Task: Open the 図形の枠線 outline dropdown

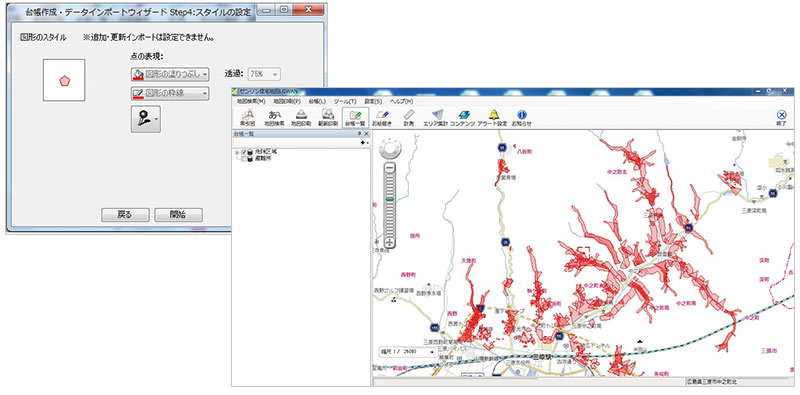Action: coord(170,93)
